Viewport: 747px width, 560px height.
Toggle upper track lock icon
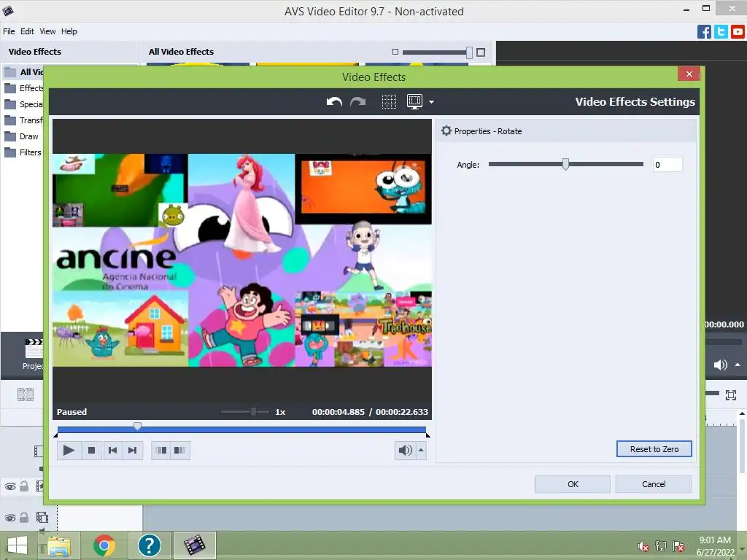[x=24, y=486]
